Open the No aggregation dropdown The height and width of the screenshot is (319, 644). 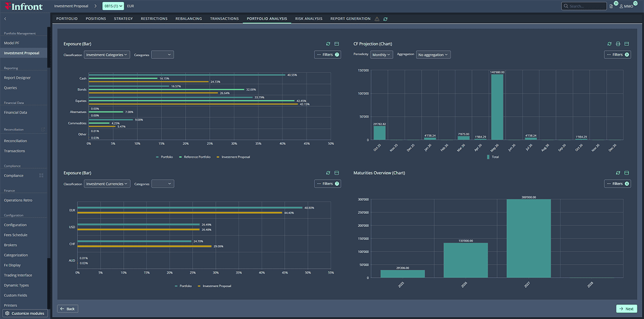[433, 54]
